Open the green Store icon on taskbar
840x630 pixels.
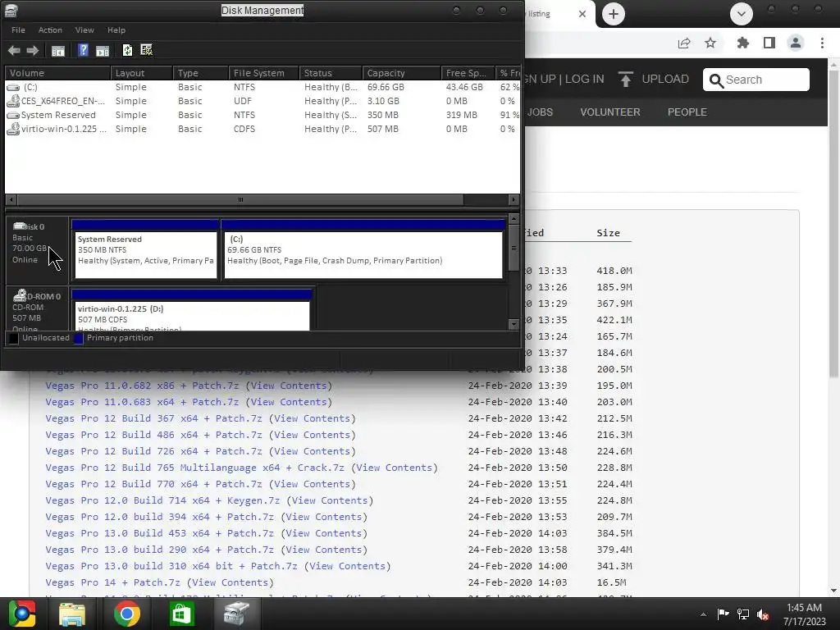click(x=181, y=614)
